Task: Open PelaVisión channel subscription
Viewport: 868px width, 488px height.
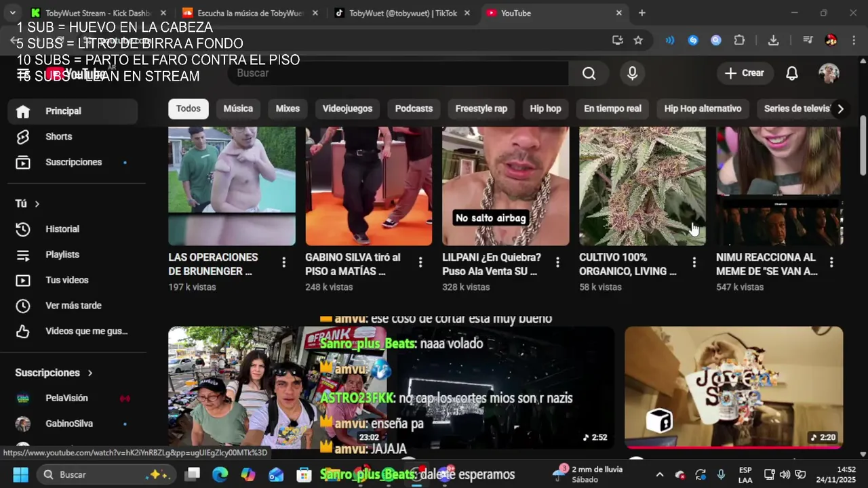Action: [x=73, y=398]
